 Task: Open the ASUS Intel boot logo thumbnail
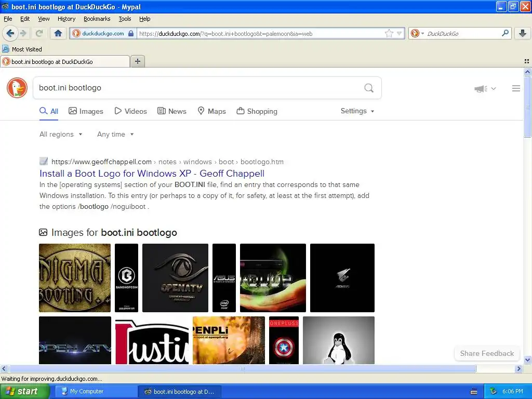click(x=224, y=278)
